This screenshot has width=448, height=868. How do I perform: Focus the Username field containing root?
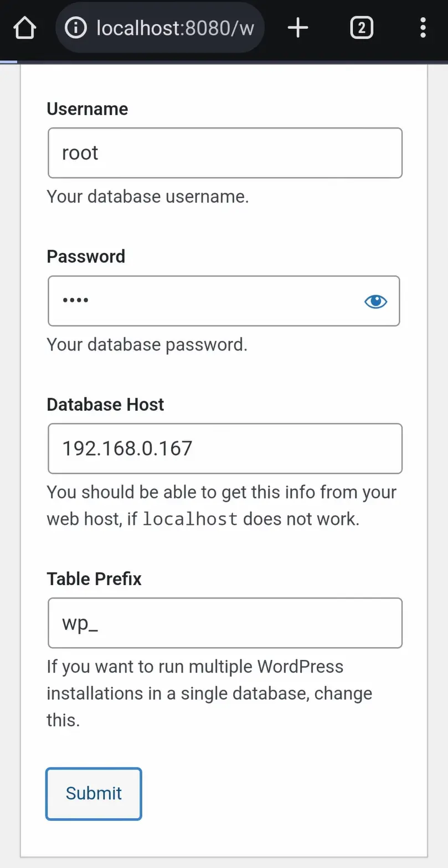tap(225, 153)
